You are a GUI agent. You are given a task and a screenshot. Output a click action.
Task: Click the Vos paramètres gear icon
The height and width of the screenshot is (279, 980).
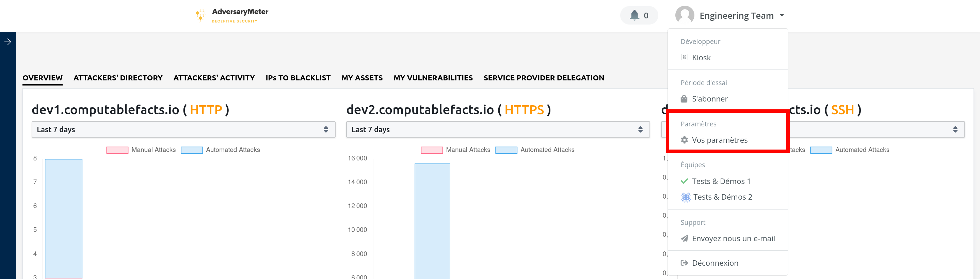(x=684, y=140)
